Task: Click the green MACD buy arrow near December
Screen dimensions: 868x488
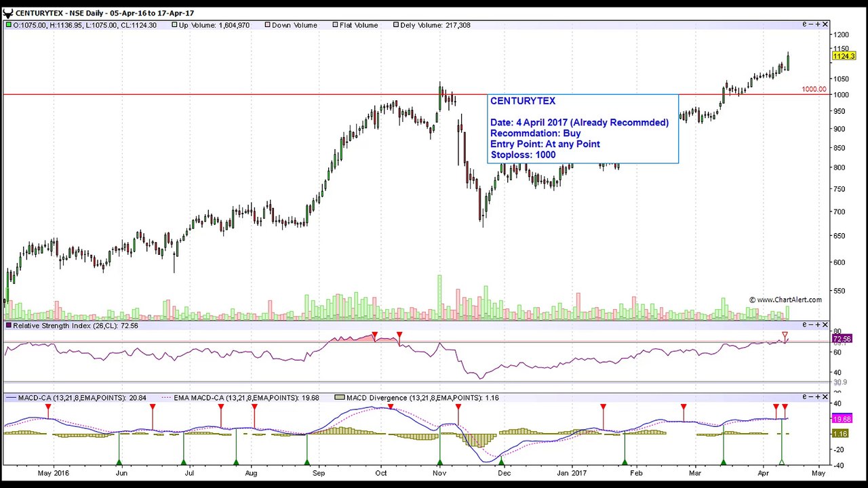Action: point(501,462)
